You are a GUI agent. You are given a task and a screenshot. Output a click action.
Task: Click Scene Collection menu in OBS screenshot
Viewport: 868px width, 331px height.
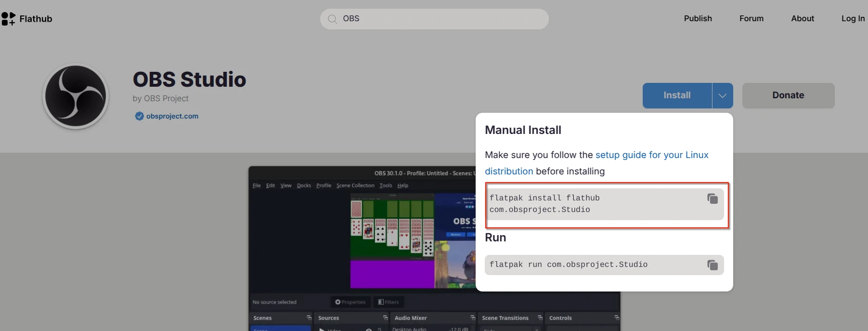click(355, 185)
